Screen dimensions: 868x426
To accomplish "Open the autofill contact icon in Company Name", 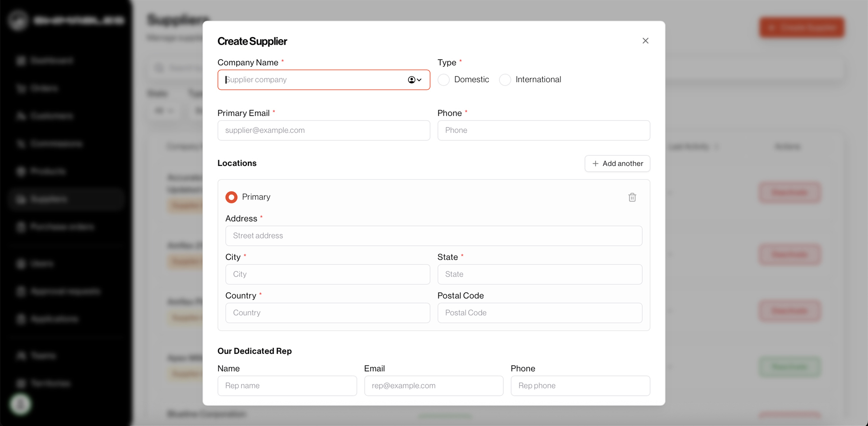I will pyautogui.click(x=415, y=80).
